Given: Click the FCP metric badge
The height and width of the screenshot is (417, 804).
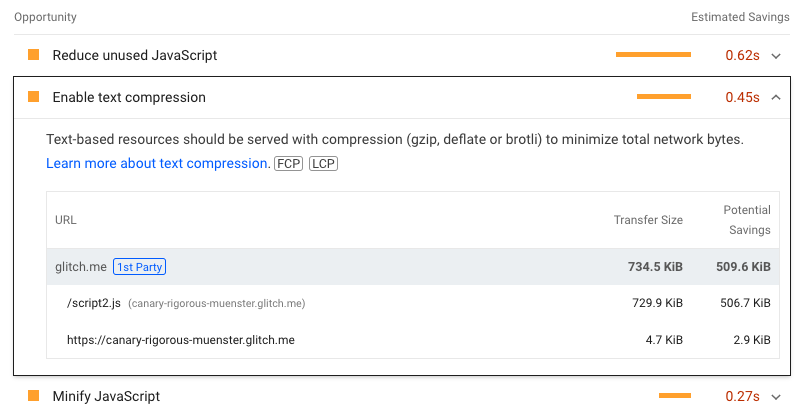Looking at the screenshot, I should [288, 163].
